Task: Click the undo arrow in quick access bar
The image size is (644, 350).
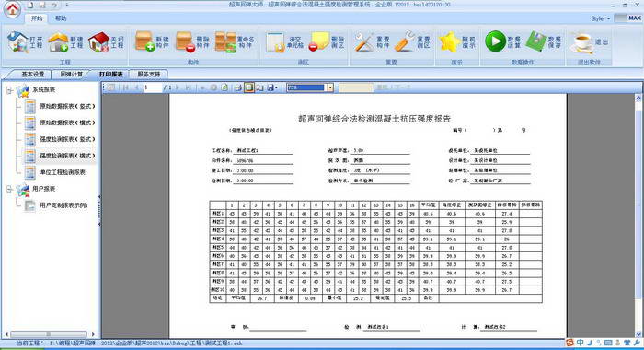Action: click(54, 5)
